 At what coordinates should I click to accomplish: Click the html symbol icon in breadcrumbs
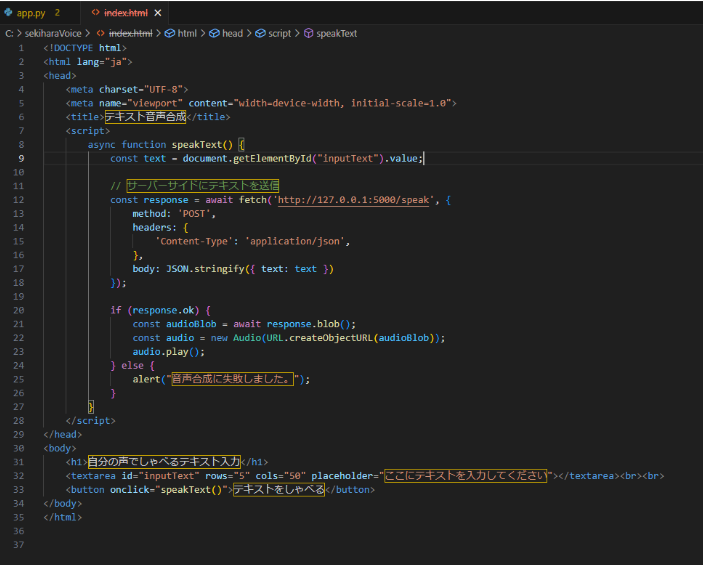point(169,34)
